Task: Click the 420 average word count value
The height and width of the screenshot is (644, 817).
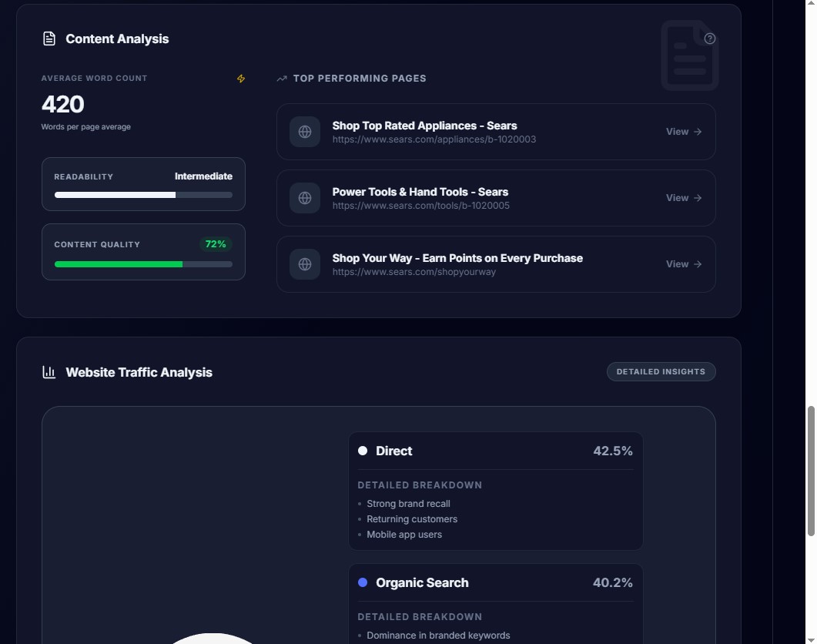Action: [62, 104]
